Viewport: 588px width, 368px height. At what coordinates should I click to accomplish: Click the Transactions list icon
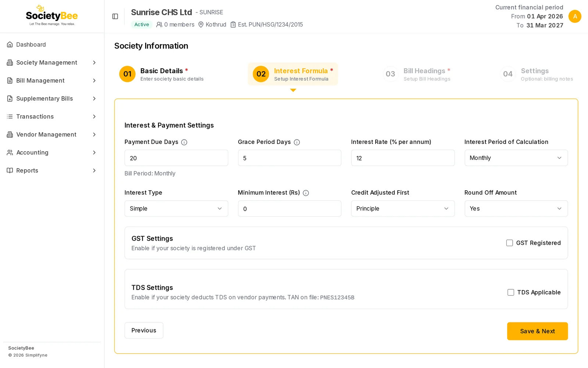pos(10,117)
